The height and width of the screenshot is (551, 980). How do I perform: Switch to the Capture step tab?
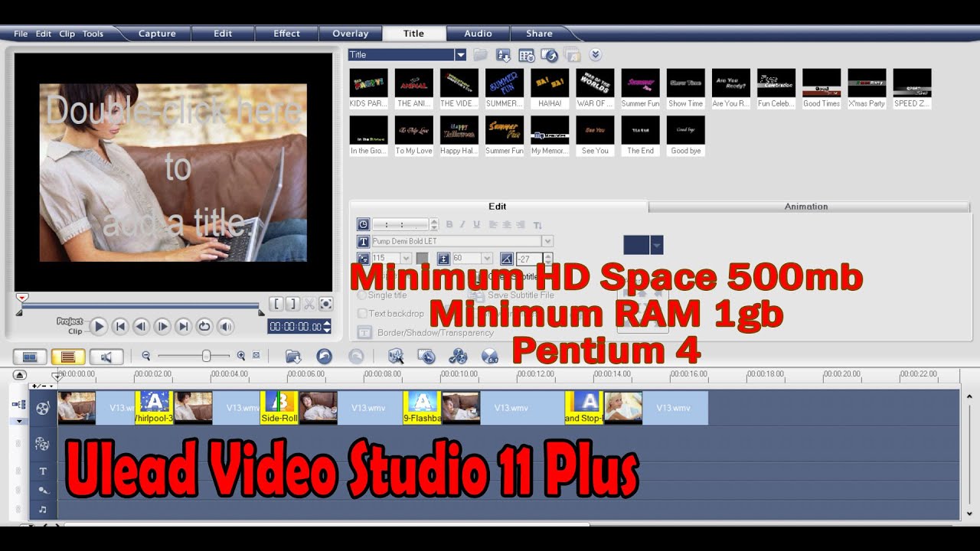click(x=157, y=34)
